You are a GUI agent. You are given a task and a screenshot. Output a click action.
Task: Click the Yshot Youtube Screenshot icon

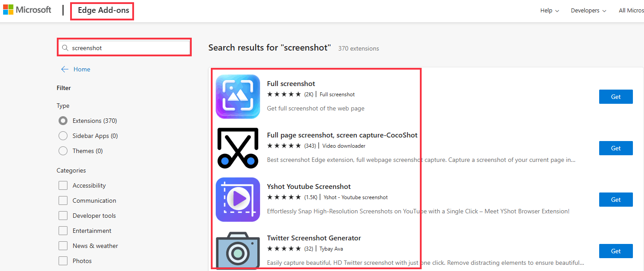click(238, 200)
